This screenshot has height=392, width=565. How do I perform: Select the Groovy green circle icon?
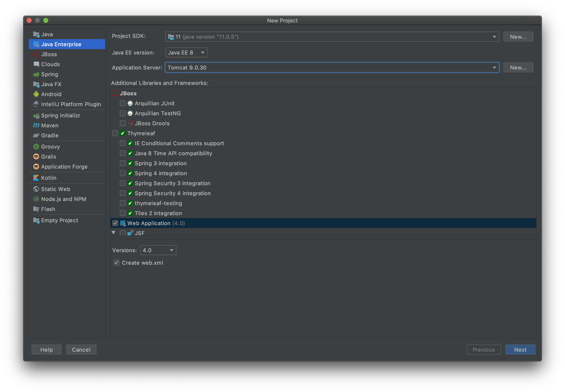(36, 146)
